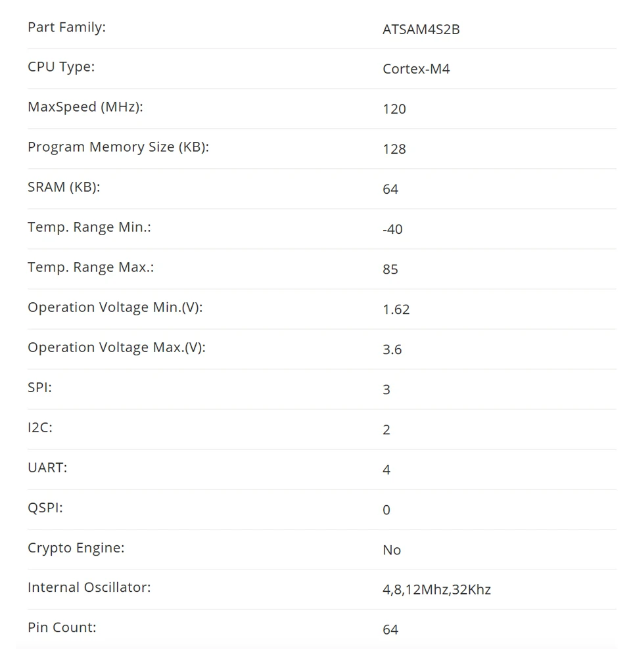Select the Crypto Engine "No" value

(x=392, y=550)
